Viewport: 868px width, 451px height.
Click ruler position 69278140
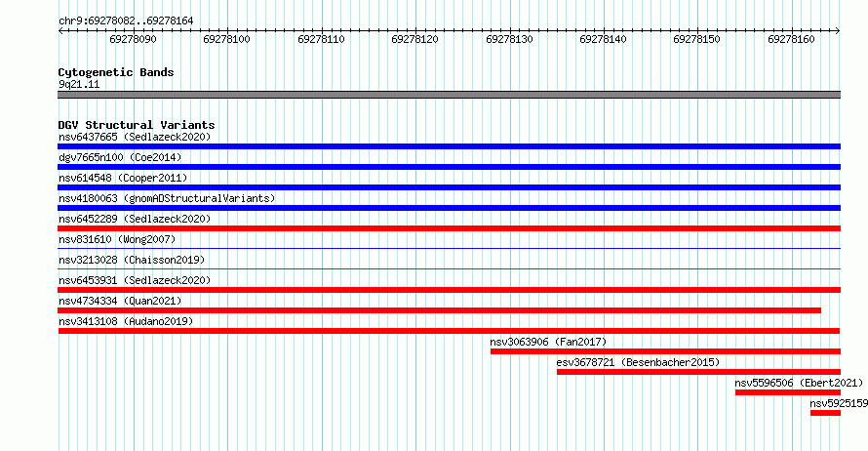pyautogui.click(x=603, y=39)
